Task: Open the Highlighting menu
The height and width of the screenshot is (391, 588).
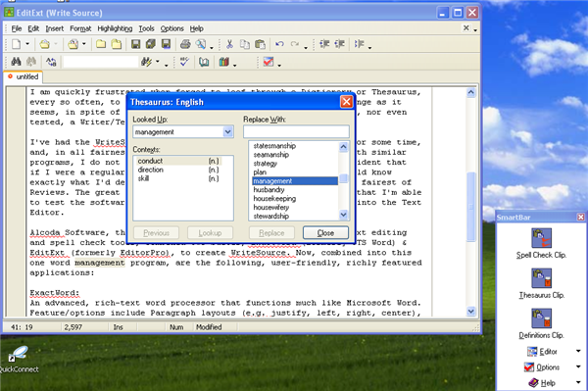Action: pyautogui.click(x=115, y=28)
